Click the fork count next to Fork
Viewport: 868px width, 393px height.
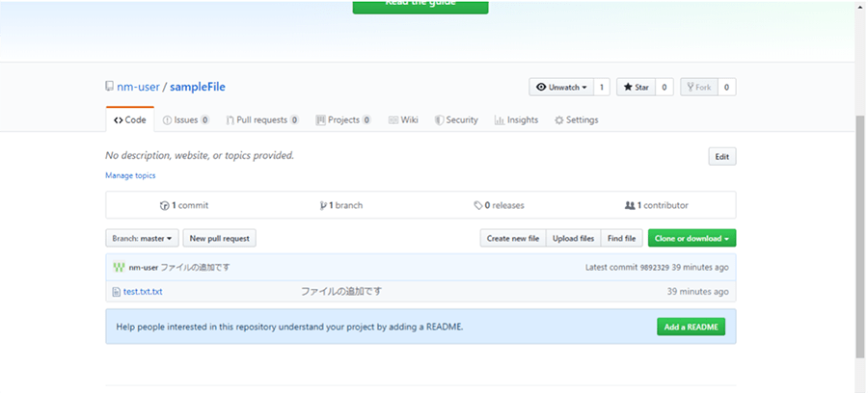tap(727, 88)
